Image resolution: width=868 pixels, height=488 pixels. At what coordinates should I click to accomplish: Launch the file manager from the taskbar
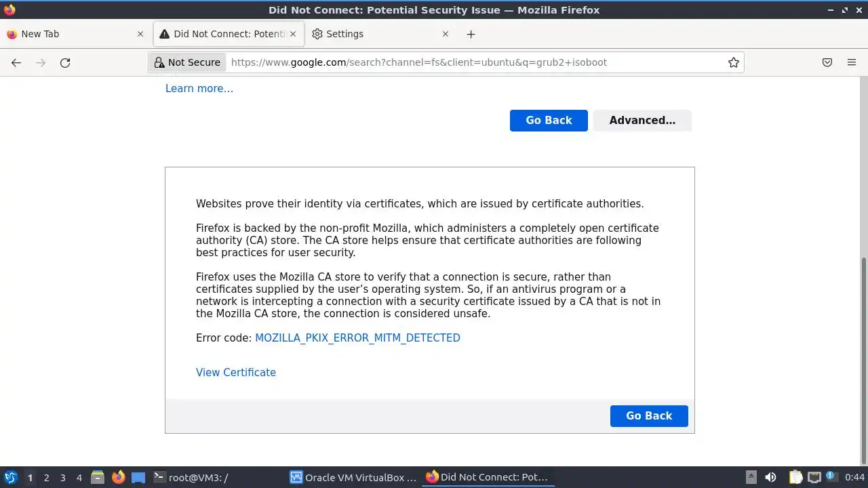point(98,477)
